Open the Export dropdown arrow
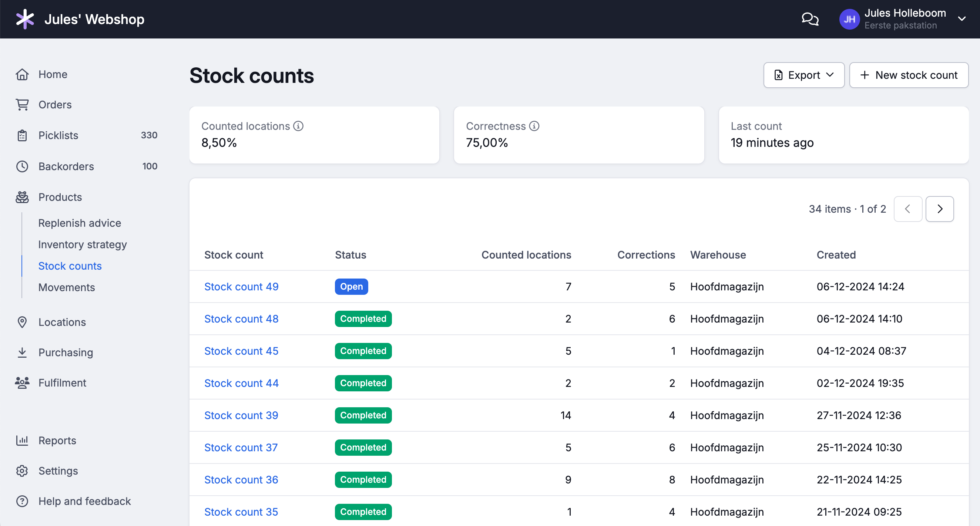This screenshot has width=980, height=526. pyautogui.click(x=830, y=75)
